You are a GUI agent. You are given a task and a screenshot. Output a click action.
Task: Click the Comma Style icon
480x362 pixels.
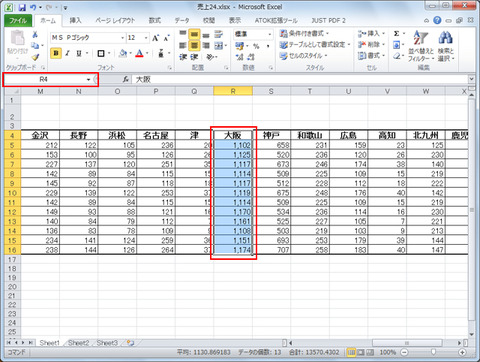268,46
